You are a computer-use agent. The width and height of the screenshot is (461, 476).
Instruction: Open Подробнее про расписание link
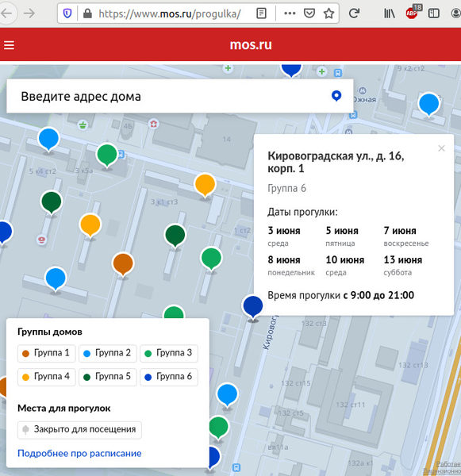tap(79, 453)
